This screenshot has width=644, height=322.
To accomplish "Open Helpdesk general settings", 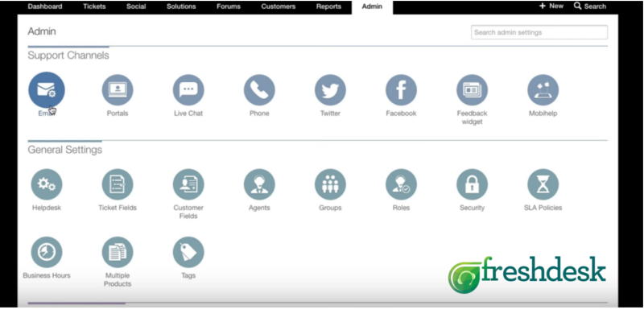I will tap(47, 184).
